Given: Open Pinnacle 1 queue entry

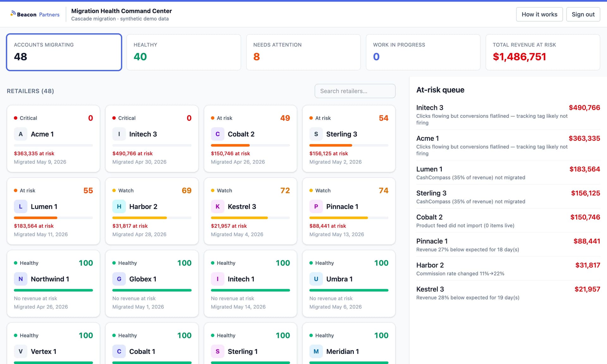Looking at the screenshot, I should coord(508,245).
